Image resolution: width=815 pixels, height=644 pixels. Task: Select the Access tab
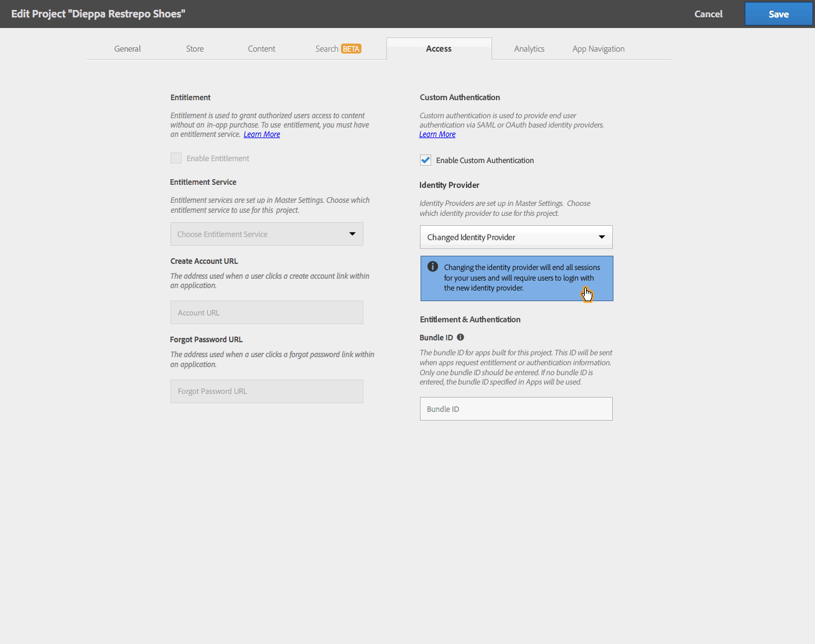tap(439, 49)
